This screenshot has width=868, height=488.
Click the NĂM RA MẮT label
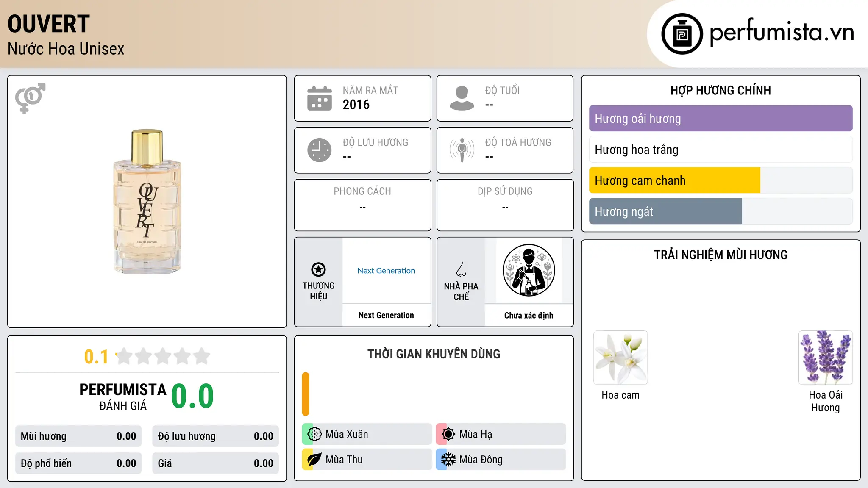coord(370,90)
